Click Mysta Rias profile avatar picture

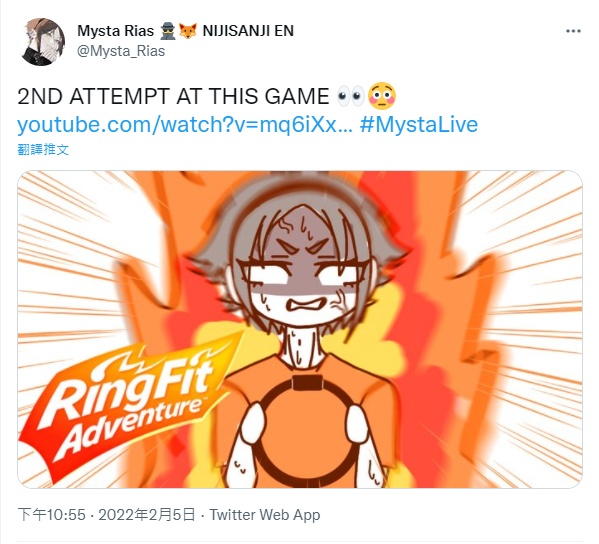42,42
